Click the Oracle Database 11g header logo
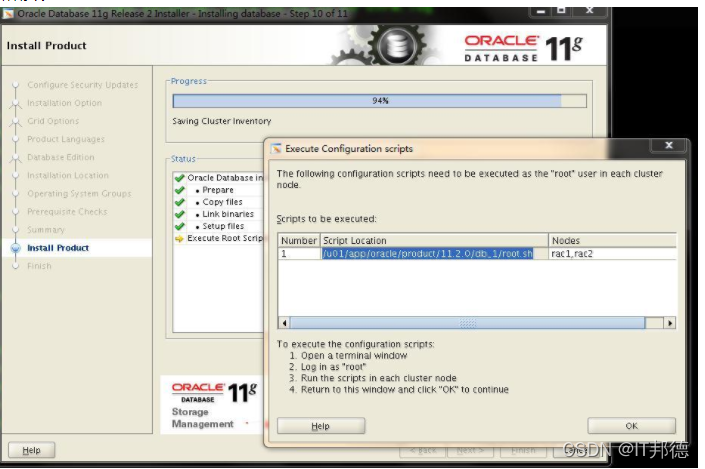Image resolution: width=705 pixels, height=469 pixels. click(x=523, y=48)
